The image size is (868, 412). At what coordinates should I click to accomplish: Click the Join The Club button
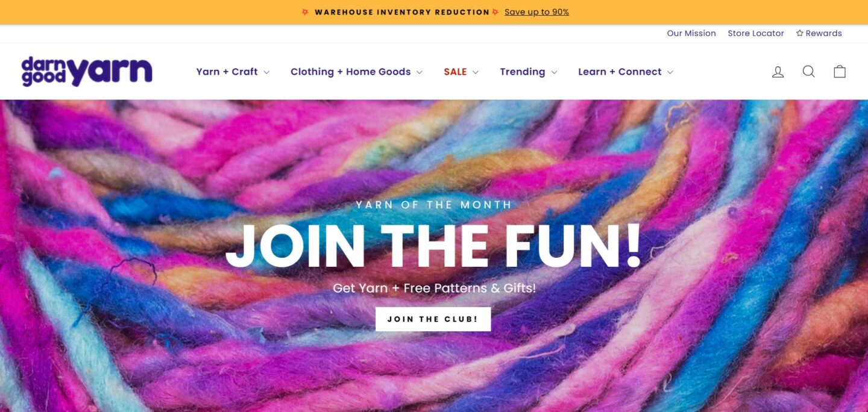pos(433,319)
